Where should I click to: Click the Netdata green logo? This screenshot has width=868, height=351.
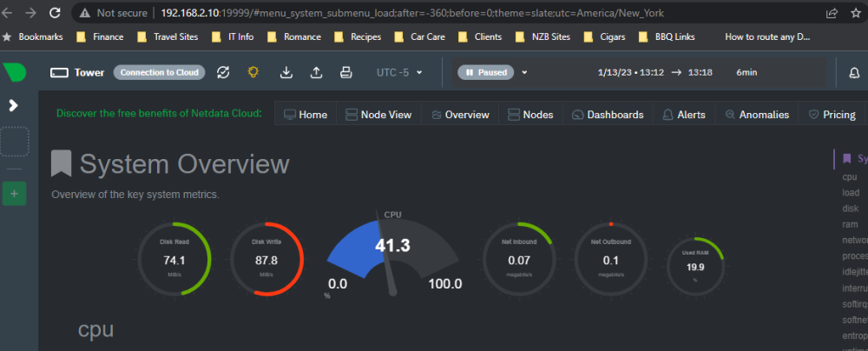pyautogui.click(x=15, y=72)
